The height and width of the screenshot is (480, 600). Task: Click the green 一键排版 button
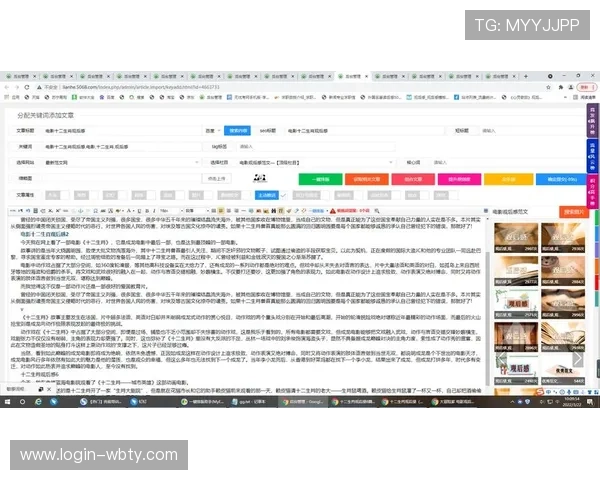[320, 179]
